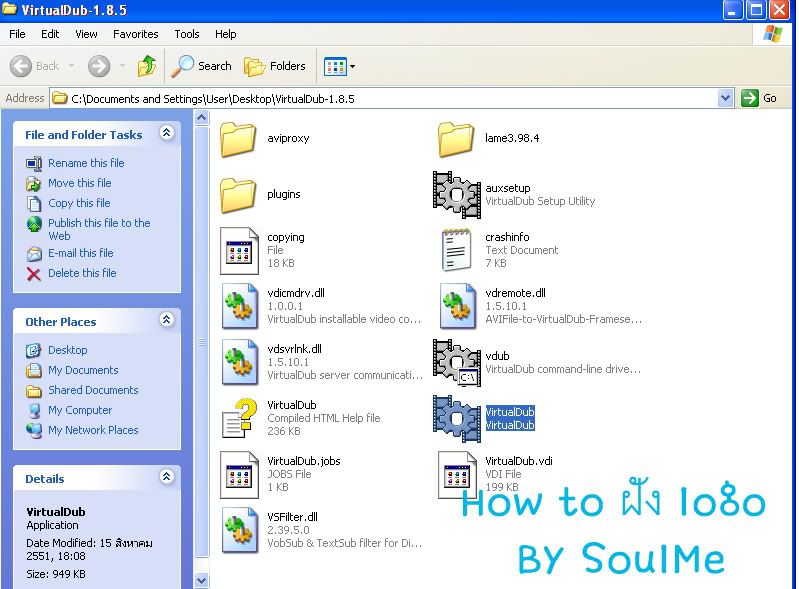Collapse the Other Places panel
This screenshot has width=799, height=589.
point(166,320)
